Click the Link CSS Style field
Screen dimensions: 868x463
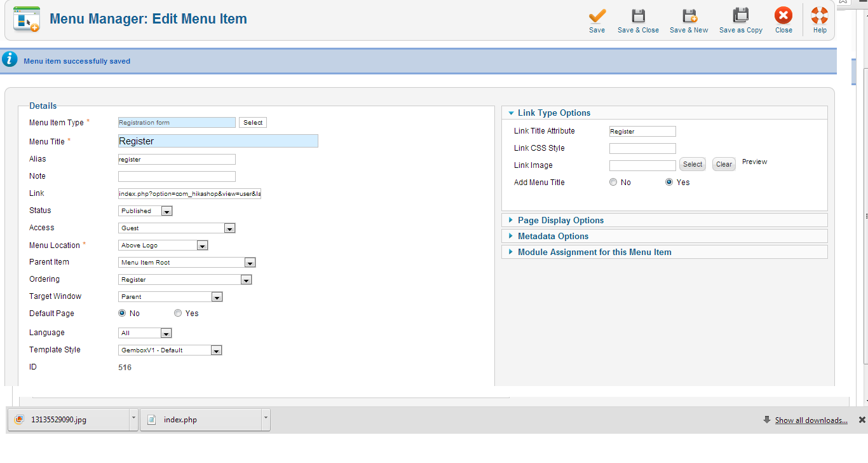pyautogui.click(x=642, y=148)
